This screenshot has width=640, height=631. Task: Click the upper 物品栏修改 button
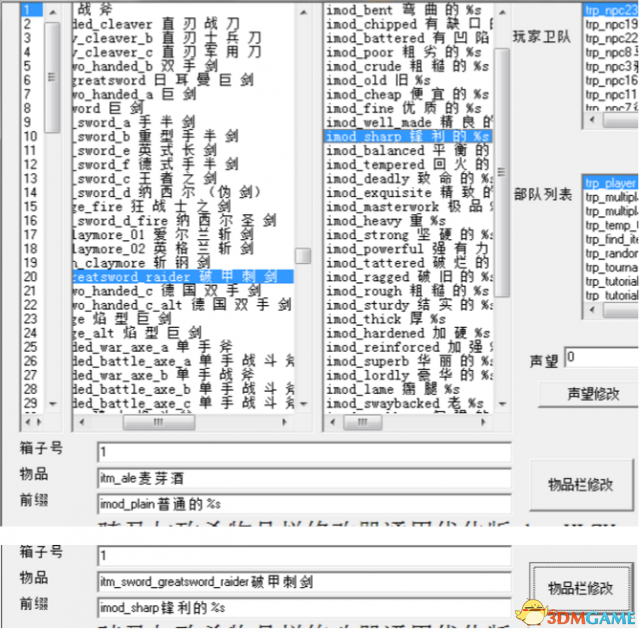[x=581, y=485]
